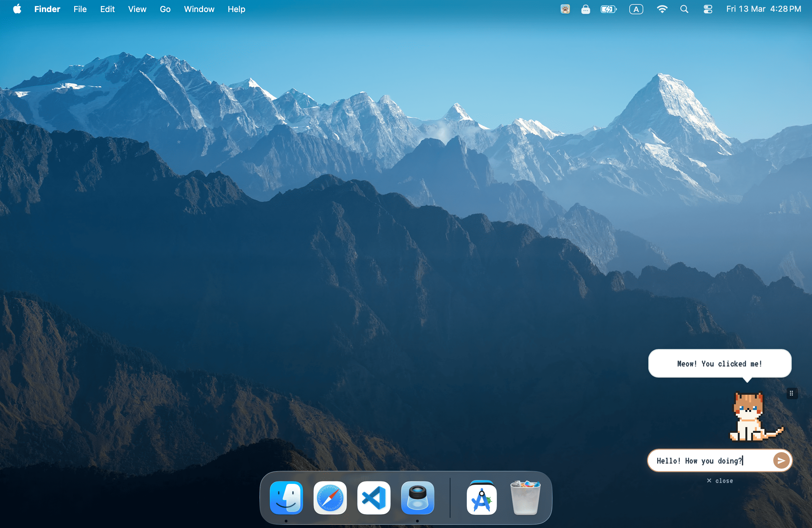This screenshot has height=528, width=812.
Task: Click into the chat message text field
Action: [706, 461]
